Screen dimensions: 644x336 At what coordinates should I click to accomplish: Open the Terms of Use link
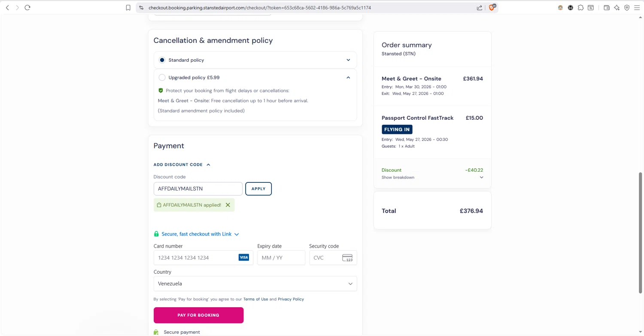click(255, 299)
